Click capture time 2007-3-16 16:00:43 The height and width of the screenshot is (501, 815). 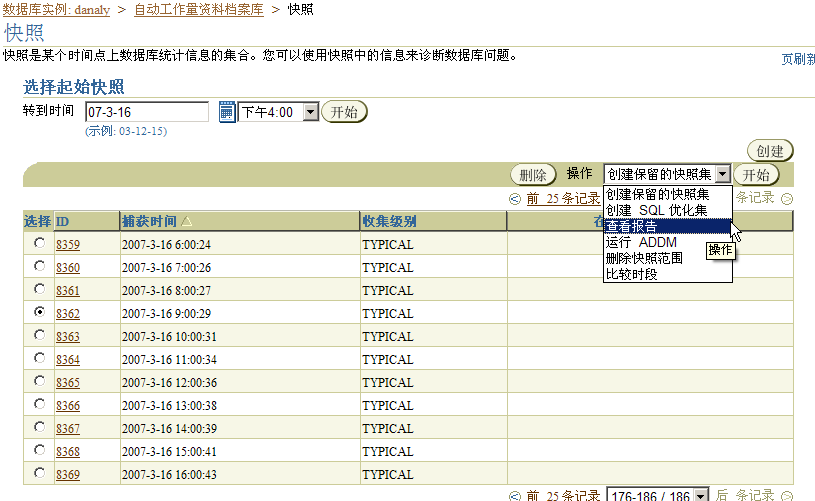tap(169, 474)
